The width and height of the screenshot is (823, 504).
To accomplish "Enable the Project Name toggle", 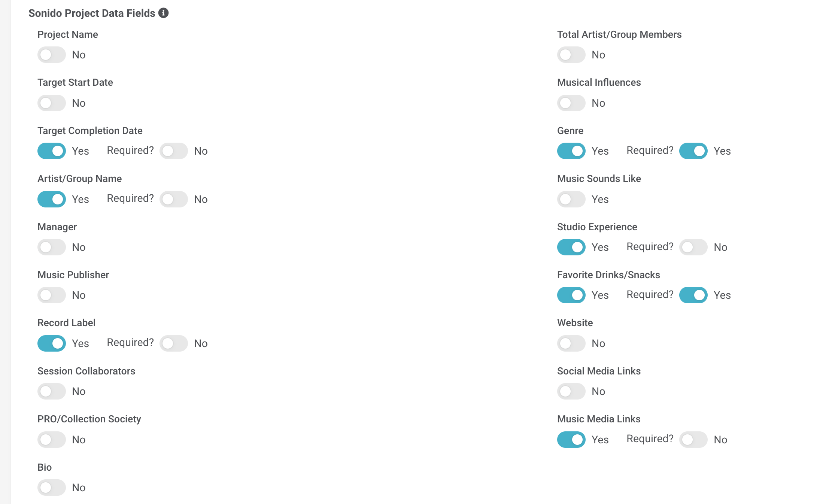I will coord(52,55).
